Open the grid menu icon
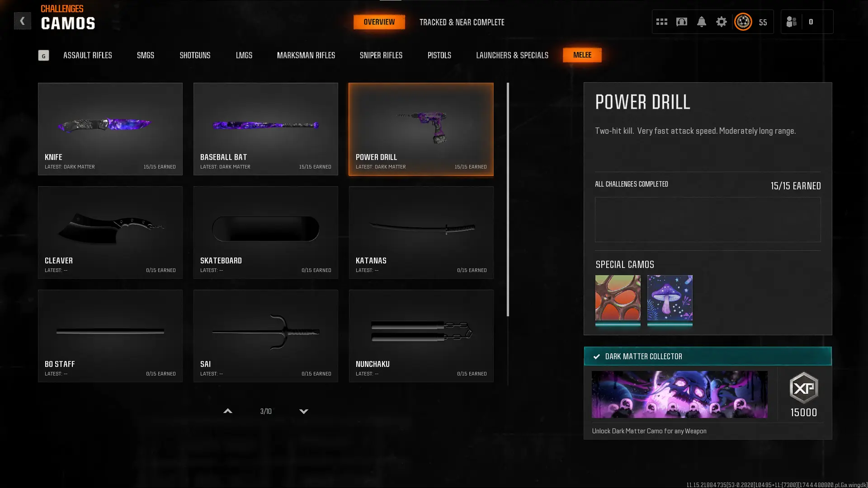Screen dimensions: 868x488 pyautogui.click(x=661, y=22)
